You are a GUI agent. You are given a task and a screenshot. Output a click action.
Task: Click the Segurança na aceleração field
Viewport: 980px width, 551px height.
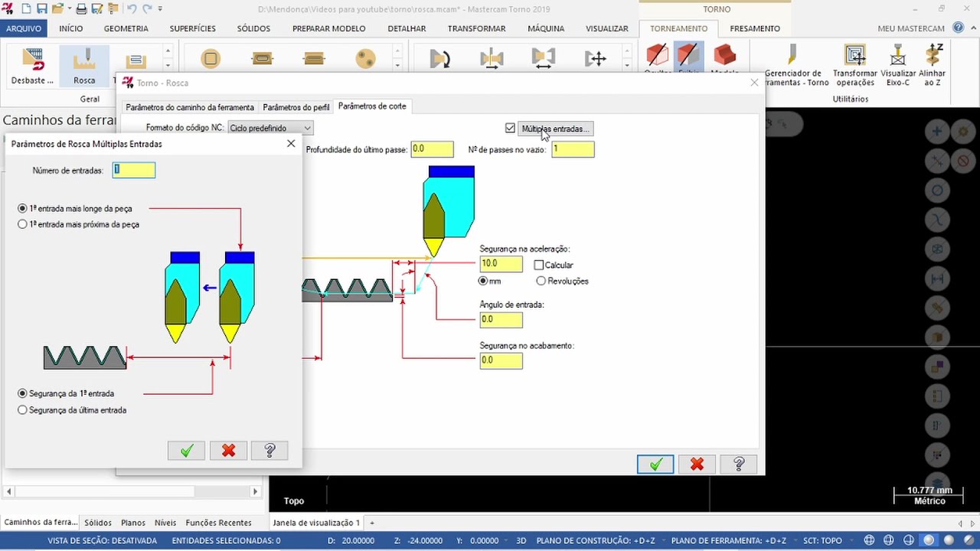click(x=501, y=264)
